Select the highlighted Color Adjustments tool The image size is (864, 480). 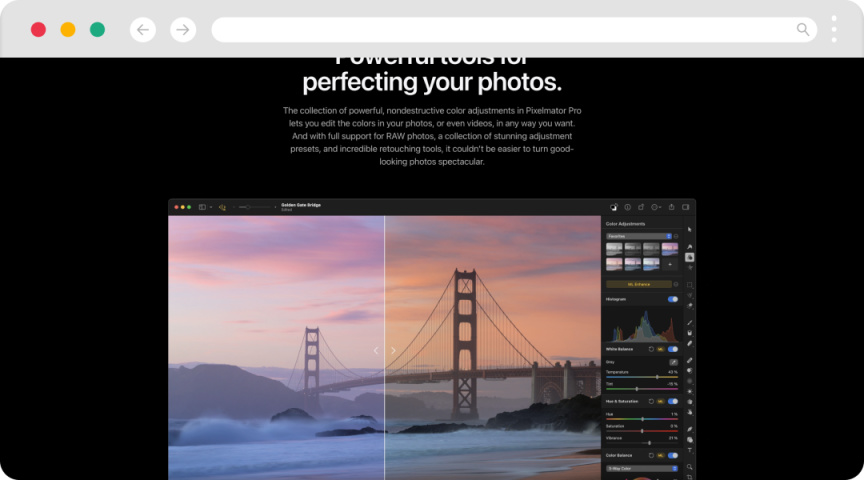coord(689,257)
